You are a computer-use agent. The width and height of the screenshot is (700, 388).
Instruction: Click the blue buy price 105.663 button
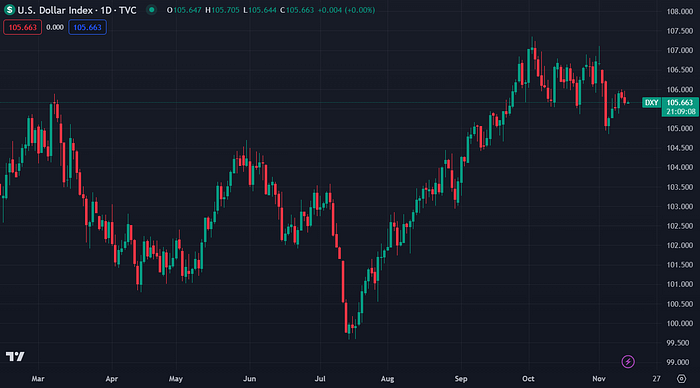click(88, 27)
